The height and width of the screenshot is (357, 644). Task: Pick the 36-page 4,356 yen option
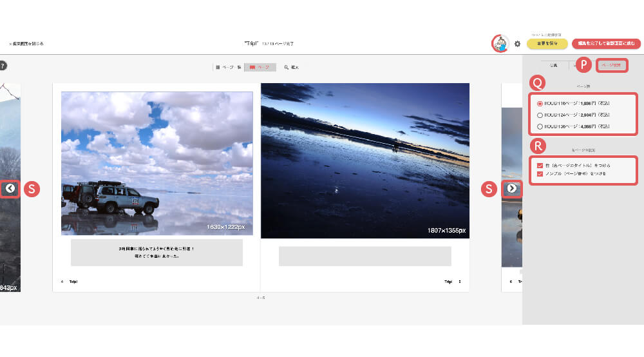click(x=540, y=126)
